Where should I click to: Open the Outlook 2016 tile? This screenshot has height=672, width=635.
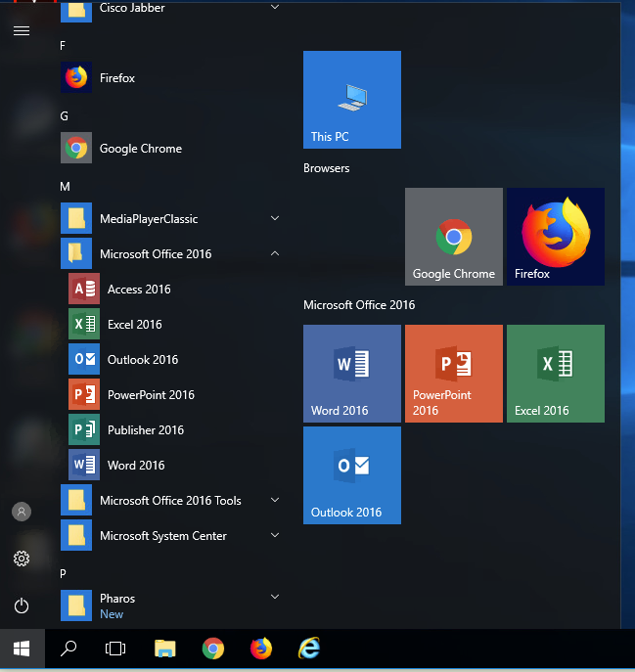click(352, 475)
